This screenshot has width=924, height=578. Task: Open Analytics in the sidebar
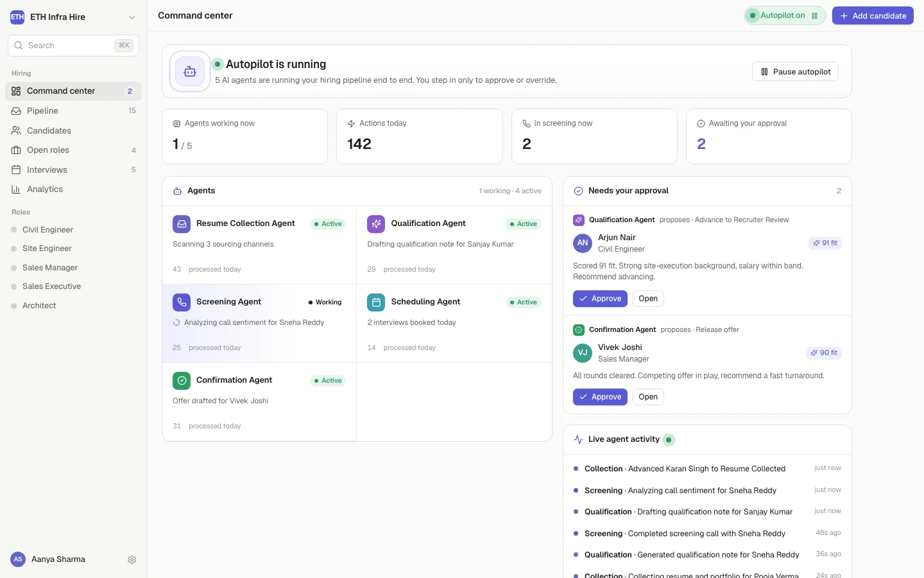click(x=73, y=189)
